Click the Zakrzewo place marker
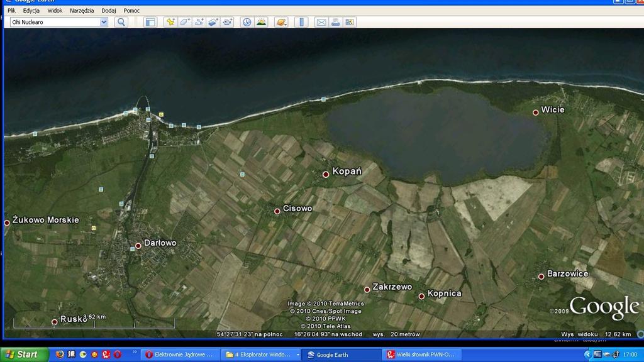 367,290
